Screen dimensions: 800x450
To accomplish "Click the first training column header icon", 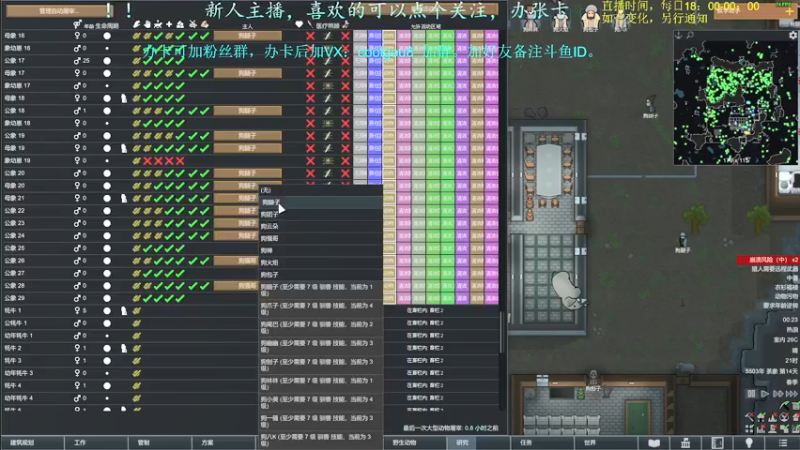I will pos(136,24).
